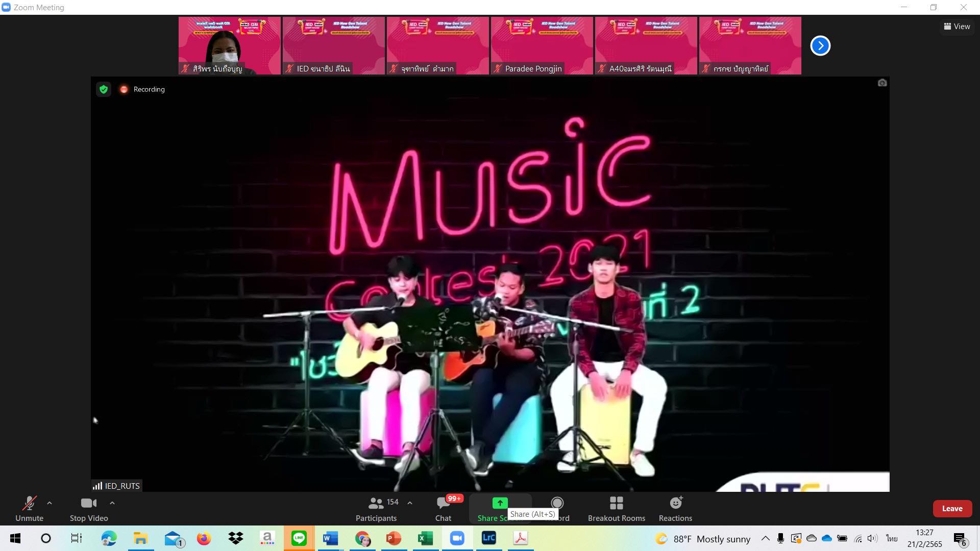Open Windows Start menu
980x551 pixels.
pos(15,538)
